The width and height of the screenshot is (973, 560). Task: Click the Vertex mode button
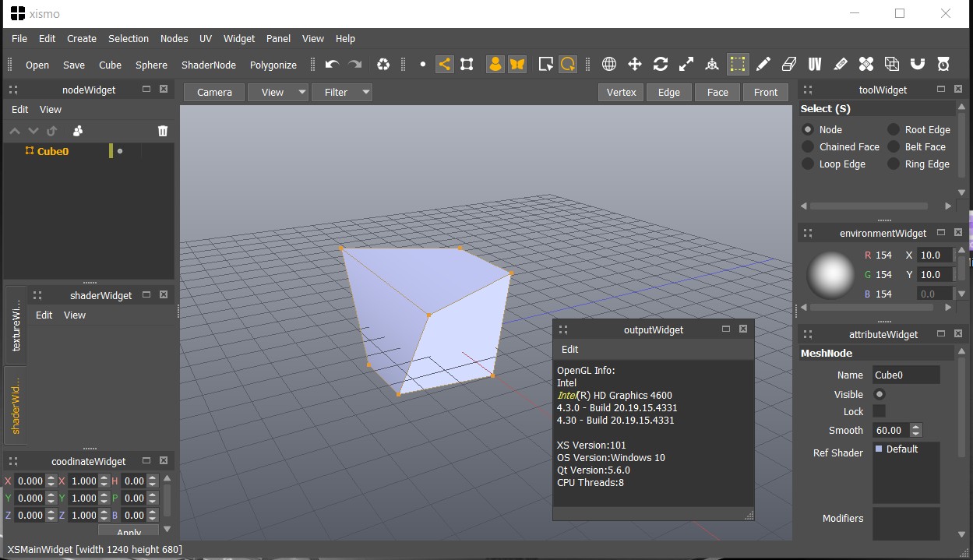tap(621, 92)
